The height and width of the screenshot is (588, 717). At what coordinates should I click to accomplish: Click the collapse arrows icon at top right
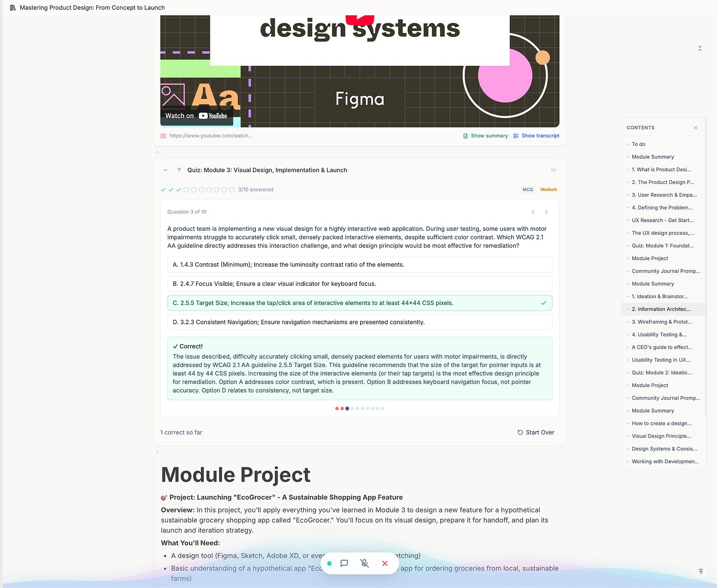pos(700,48)
